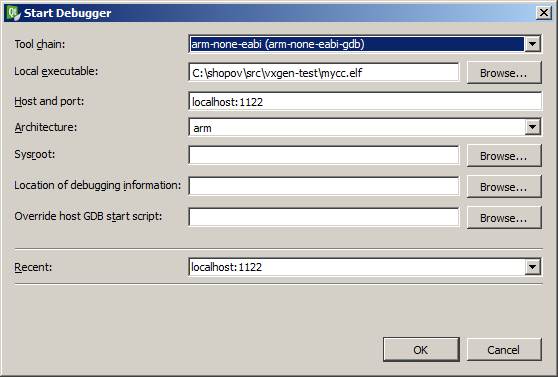Screen dimensions: 558x377
Task: Click the GDB start script field
Action: pos(324,217)
